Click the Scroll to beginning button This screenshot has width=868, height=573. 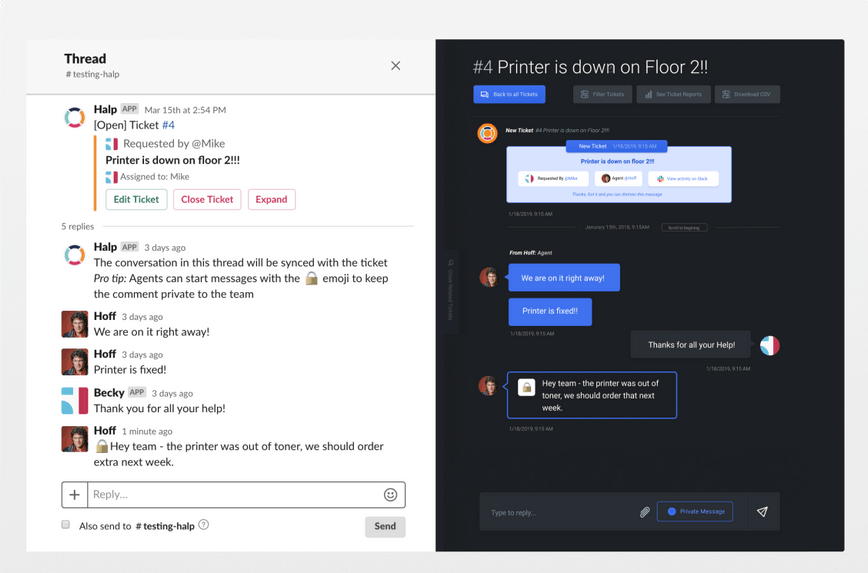(x=684, y=228)
